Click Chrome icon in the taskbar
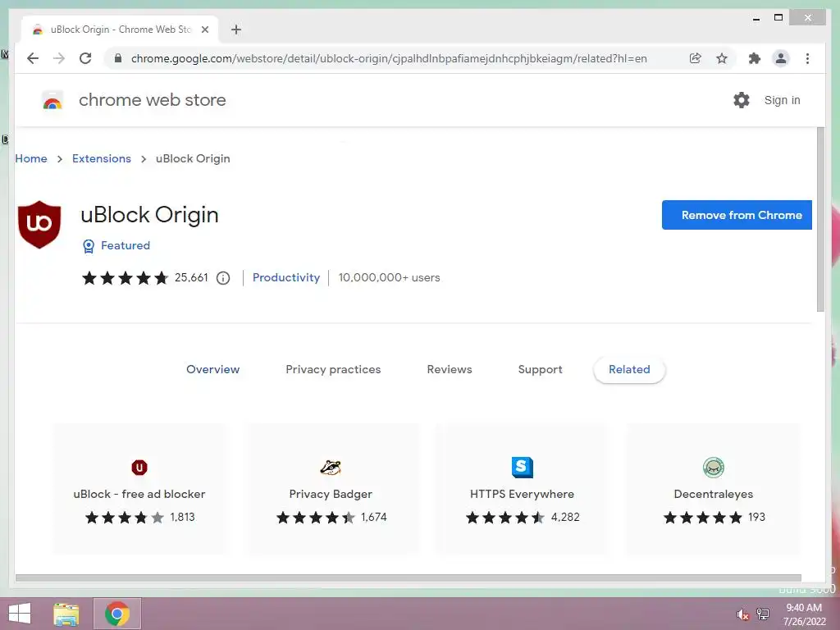 coord(117,614)
